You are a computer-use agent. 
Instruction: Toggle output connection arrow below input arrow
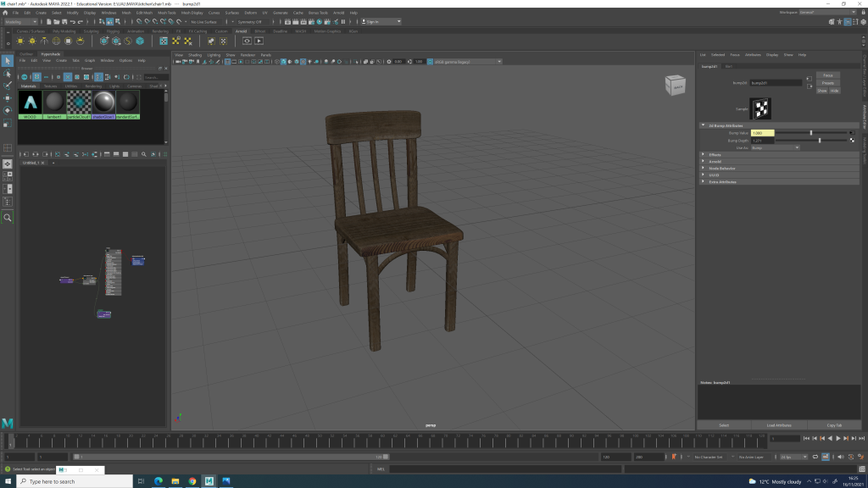click(810, 86)
